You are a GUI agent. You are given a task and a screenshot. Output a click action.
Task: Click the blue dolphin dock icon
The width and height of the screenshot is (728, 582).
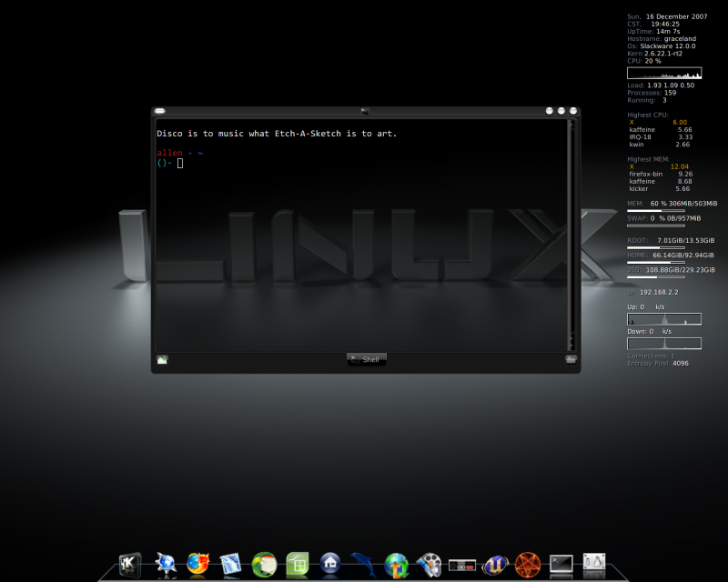(363, 565)
